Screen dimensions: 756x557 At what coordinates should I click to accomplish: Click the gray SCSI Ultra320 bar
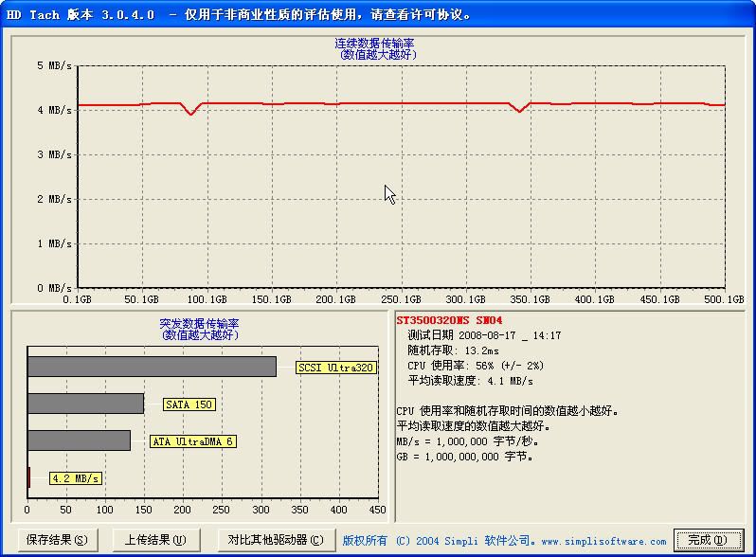point(152,367)
